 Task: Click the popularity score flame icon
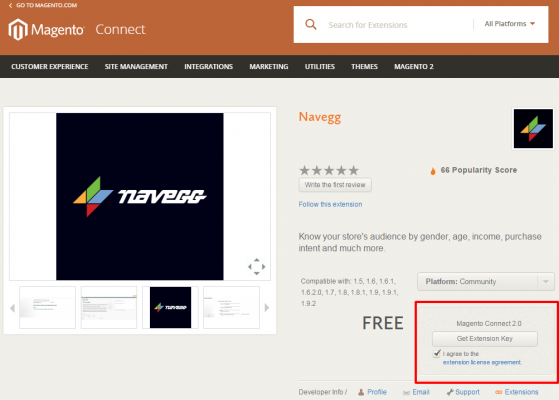point(433,171)
